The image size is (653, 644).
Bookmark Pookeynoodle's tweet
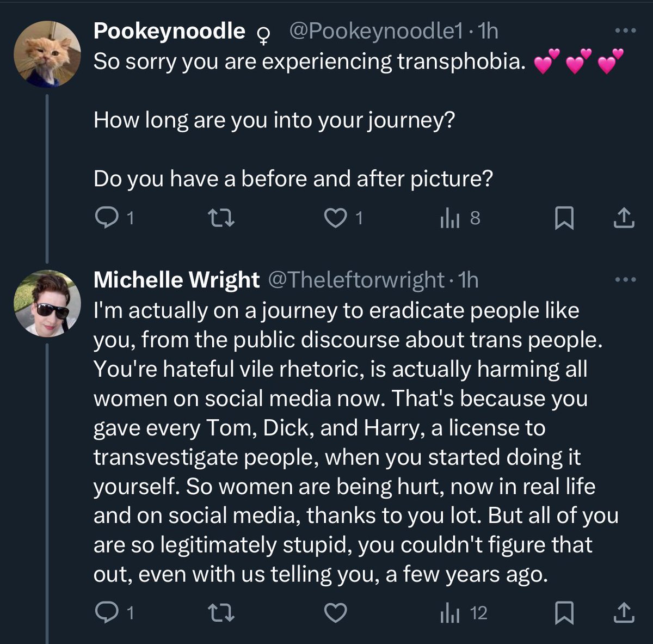point(564,219)
